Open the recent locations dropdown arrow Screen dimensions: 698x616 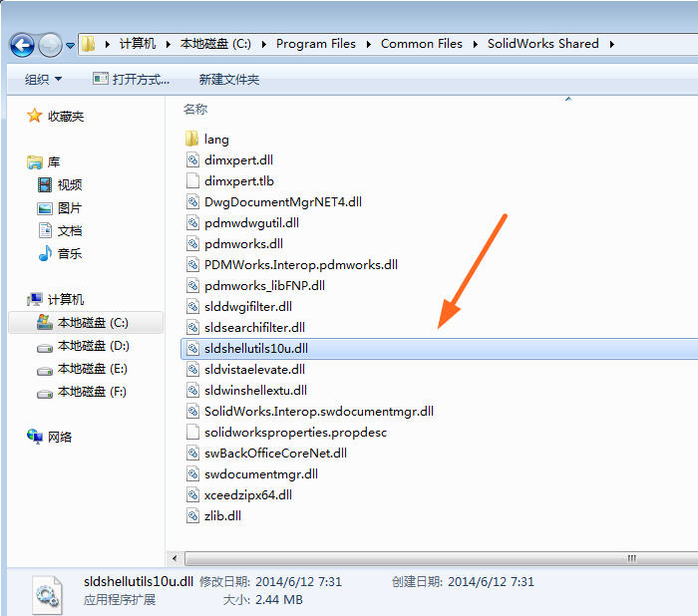tap(70, 45)
